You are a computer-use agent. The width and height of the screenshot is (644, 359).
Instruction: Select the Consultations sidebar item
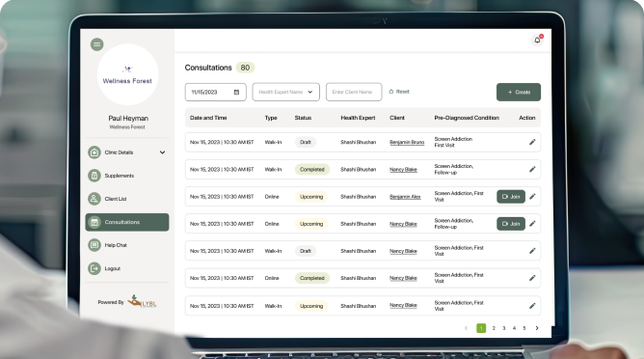tap(127, 222)
